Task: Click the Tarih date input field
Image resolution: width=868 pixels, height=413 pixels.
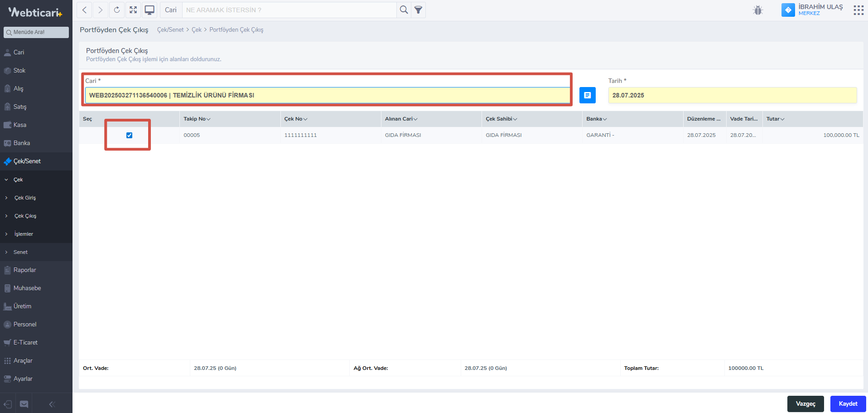Action: (x=732, y=95)
